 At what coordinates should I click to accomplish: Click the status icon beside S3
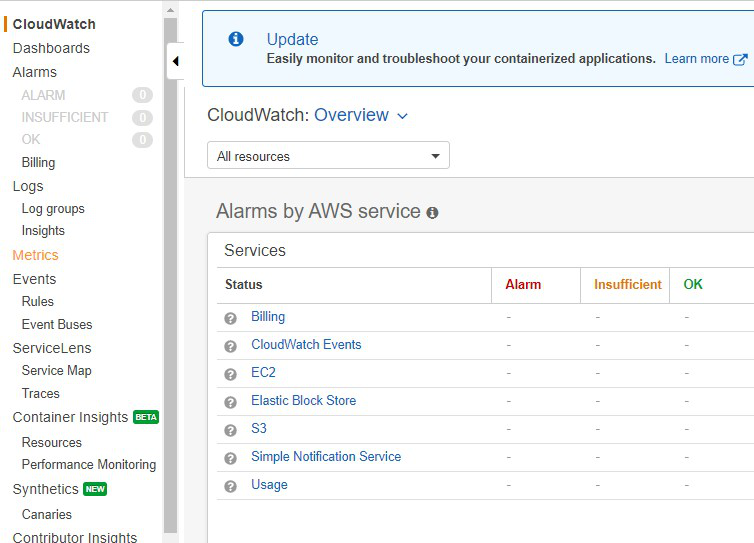231,430
